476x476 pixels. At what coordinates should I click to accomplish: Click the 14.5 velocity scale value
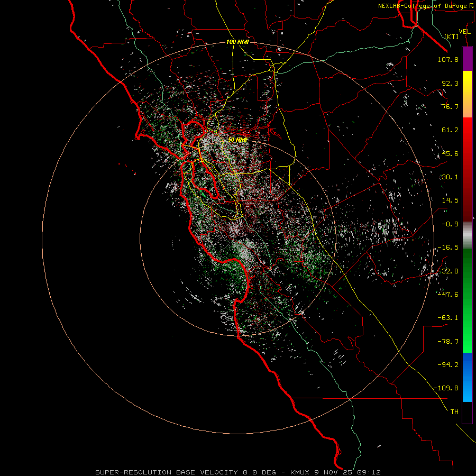pos(450,200)
